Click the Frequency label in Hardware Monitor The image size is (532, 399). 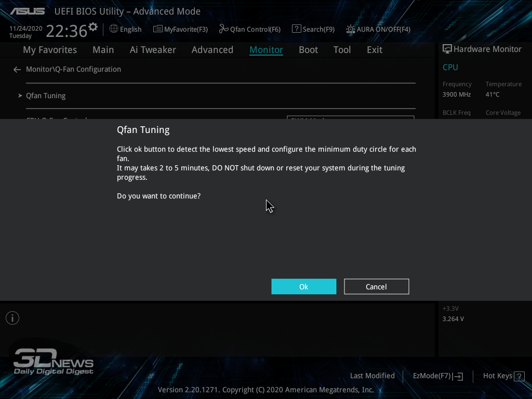tap(457, 84)
